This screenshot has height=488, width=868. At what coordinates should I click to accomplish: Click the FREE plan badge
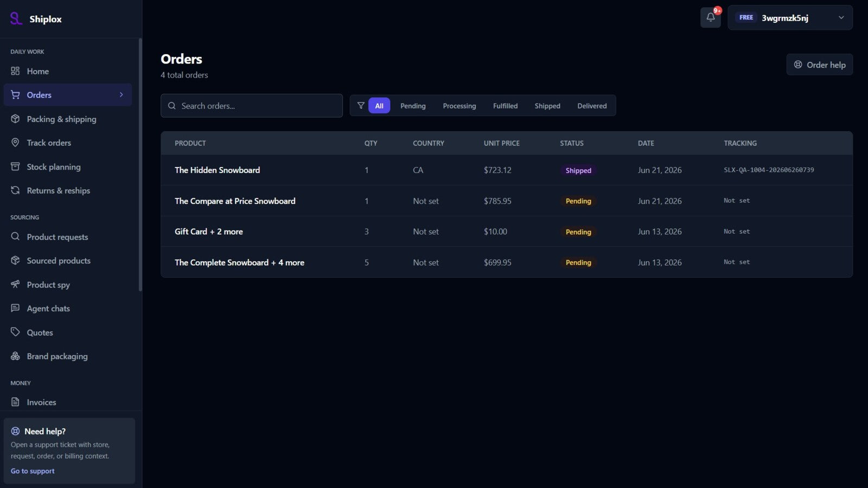click(746, 17)
